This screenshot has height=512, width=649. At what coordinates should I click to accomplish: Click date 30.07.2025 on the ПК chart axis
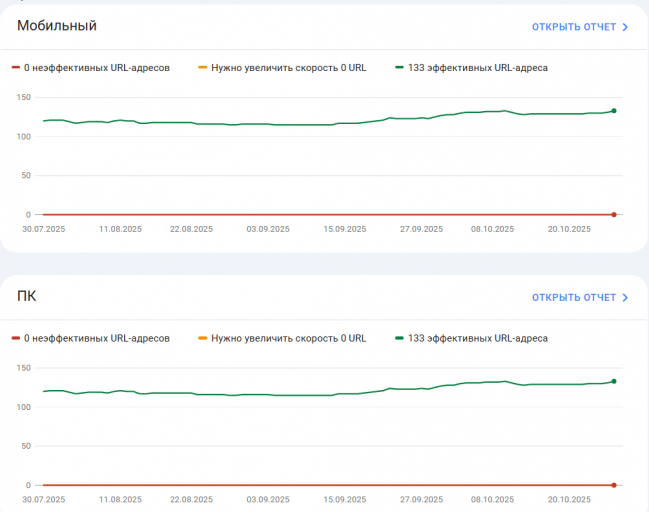point(43,500)
